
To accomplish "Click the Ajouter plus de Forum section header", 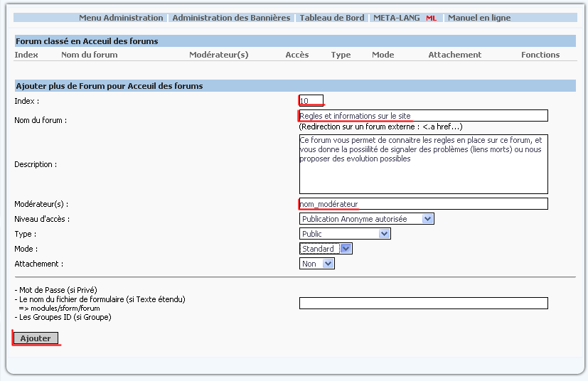I will (109, 86).
